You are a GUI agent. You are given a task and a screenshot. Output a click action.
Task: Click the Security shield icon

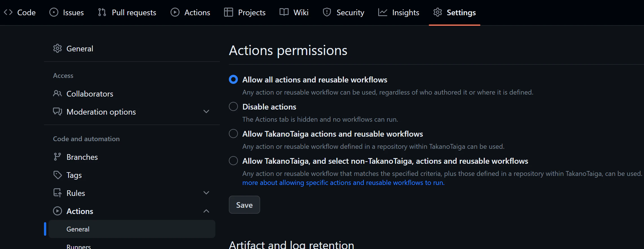327,12
